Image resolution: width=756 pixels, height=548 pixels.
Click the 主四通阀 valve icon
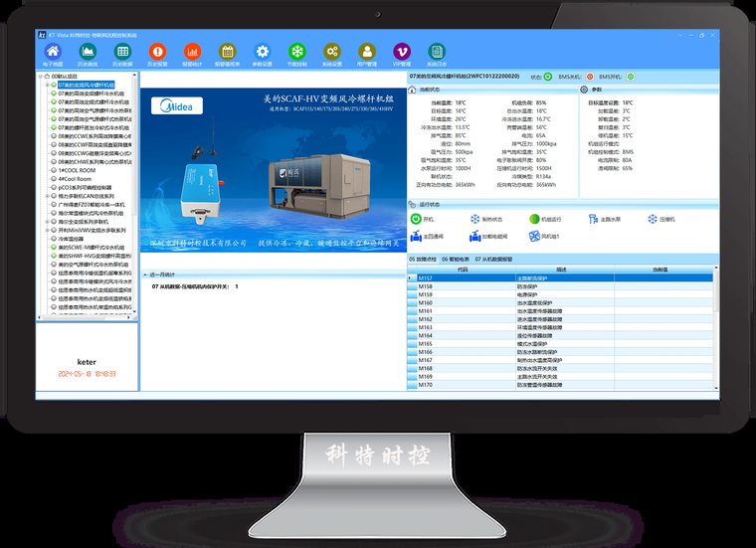click(416, 236)
